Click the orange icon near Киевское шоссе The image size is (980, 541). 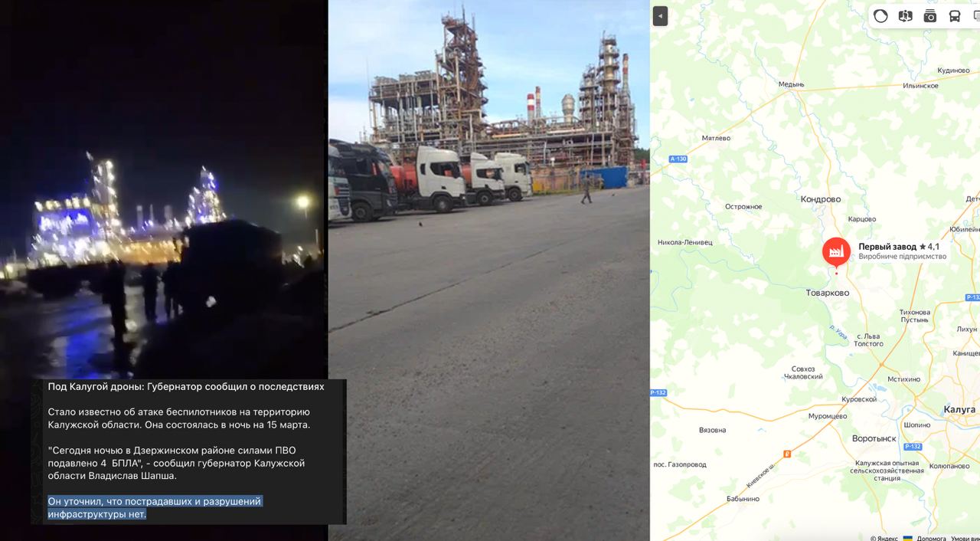[x=786, y=453]
